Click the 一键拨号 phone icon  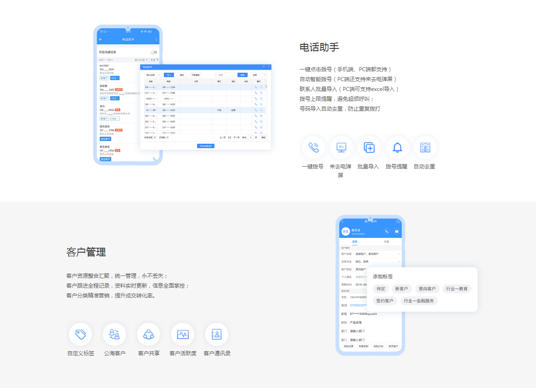313,147
